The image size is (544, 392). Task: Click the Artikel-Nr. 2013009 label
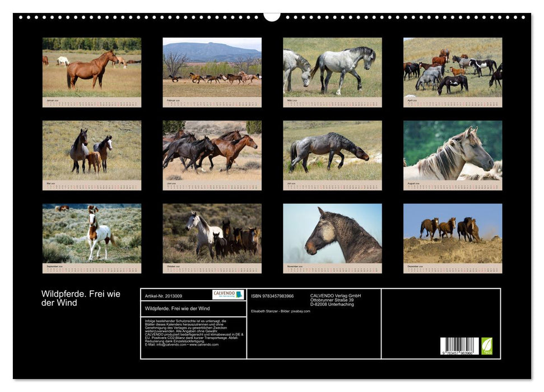[x=163, y=295]
